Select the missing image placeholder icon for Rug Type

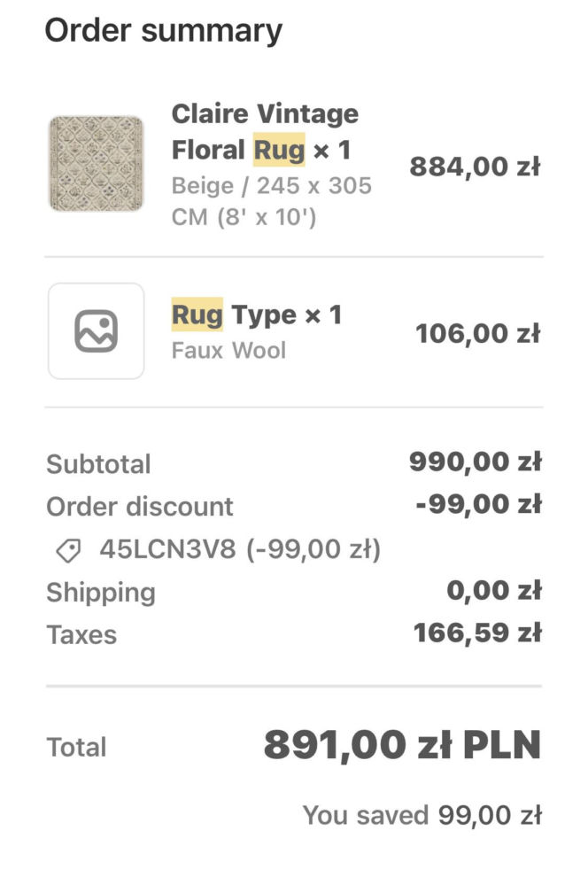click(x=97, y=330)
